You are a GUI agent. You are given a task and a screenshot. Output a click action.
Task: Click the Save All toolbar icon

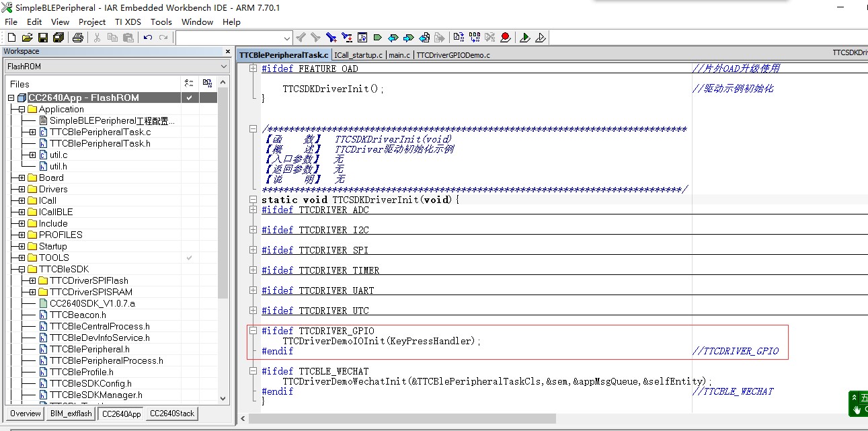(58, 38)
